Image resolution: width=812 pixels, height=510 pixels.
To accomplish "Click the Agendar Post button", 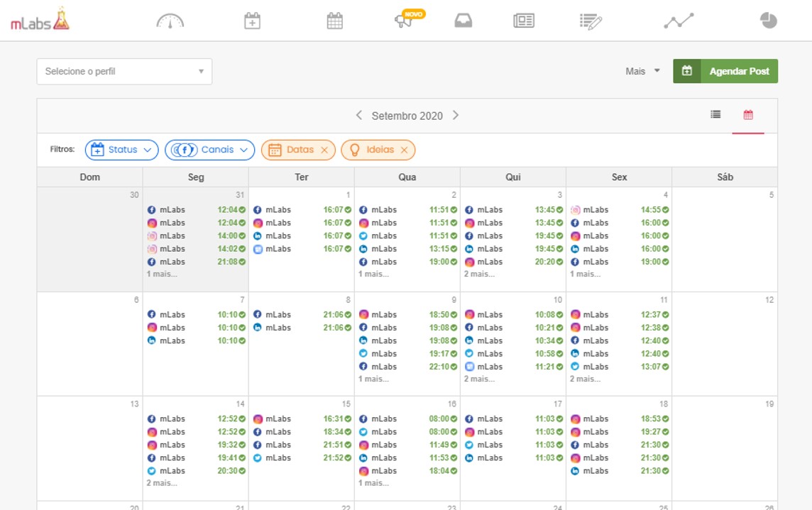I will [x=725, y=71].
